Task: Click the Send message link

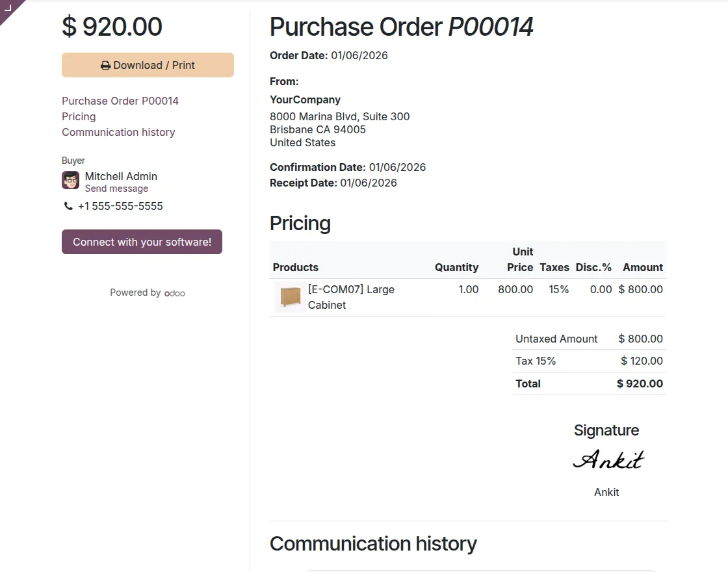Action: point(116,188)
